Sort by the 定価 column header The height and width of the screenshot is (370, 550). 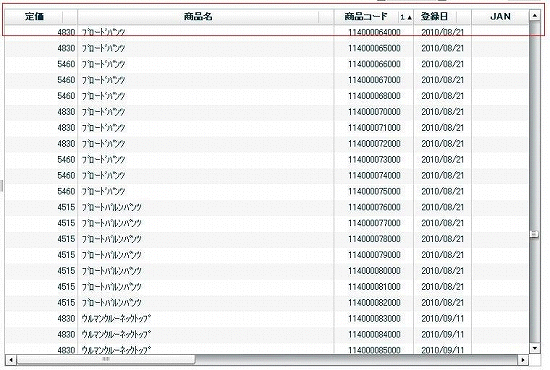coord(34,16)
